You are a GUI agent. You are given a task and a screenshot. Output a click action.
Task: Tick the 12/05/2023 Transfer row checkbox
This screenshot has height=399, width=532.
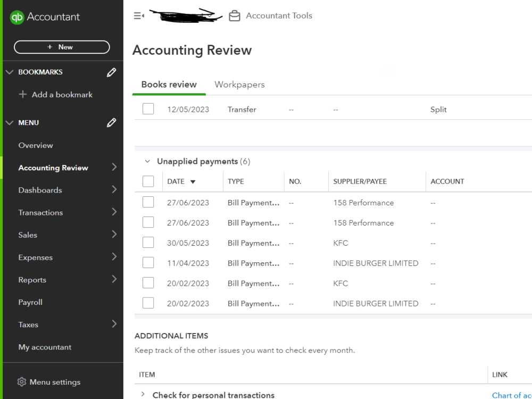point(148,109)
